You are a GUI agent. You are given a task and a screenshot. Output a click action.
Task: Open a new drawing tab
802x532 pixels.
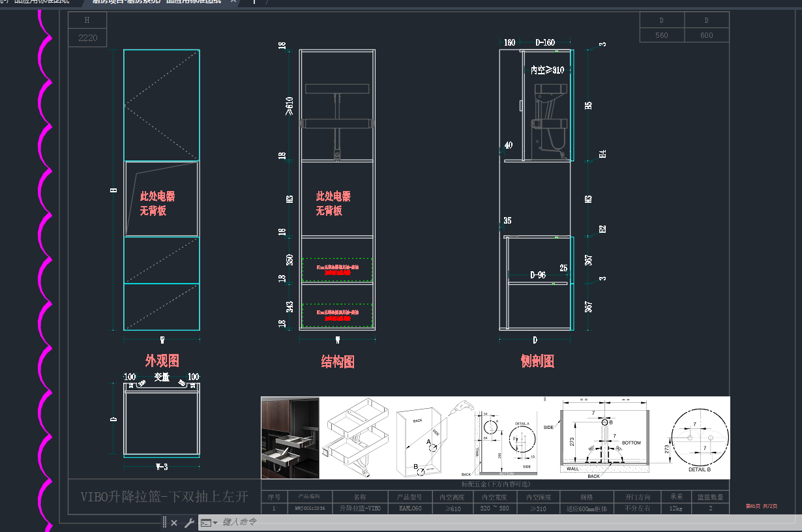click(x=254, y=1)
